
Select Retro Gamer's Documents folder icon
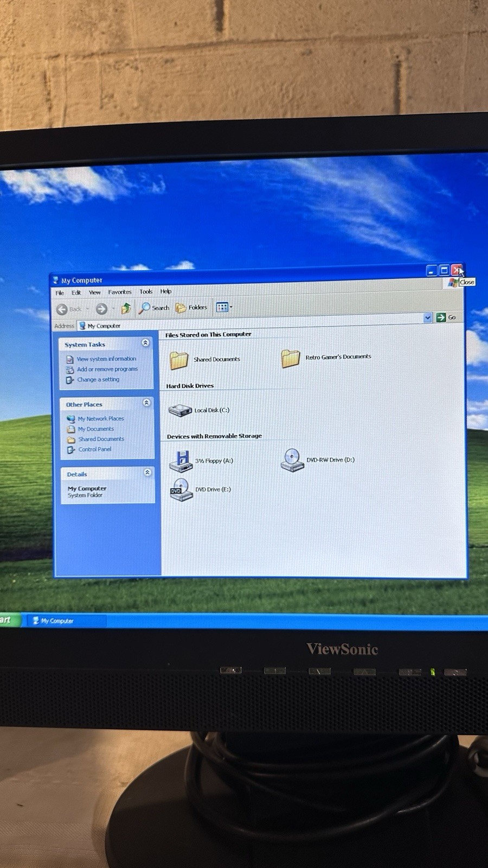[x=291, y=358]
